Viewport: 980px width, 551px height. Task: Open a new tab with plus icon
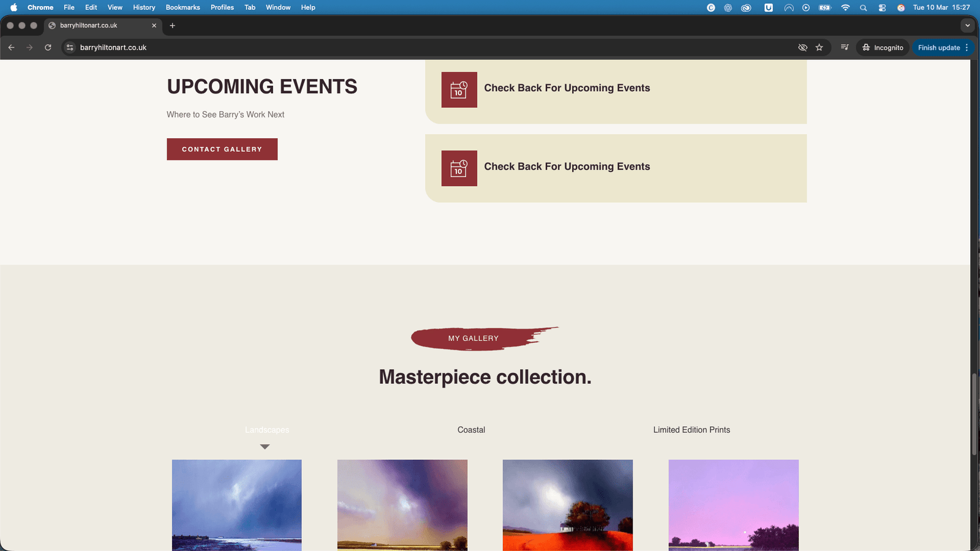[x=173, y=26]
